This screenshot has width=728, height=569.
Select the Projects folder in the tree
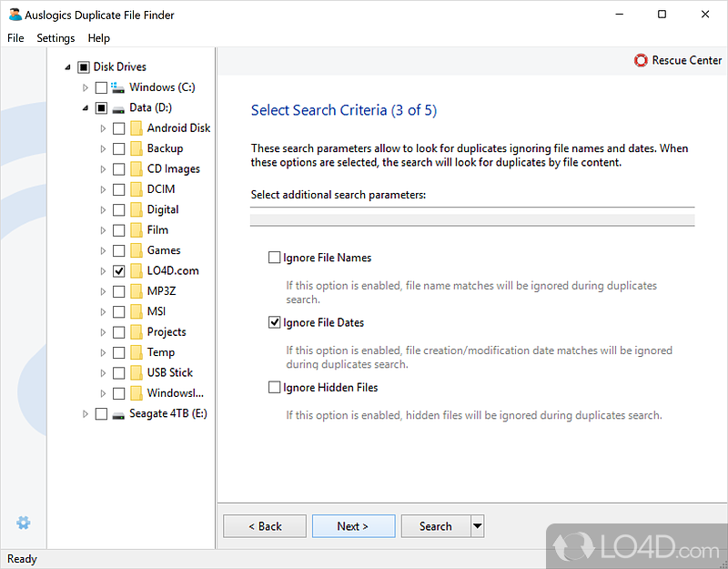pos(166,332)
